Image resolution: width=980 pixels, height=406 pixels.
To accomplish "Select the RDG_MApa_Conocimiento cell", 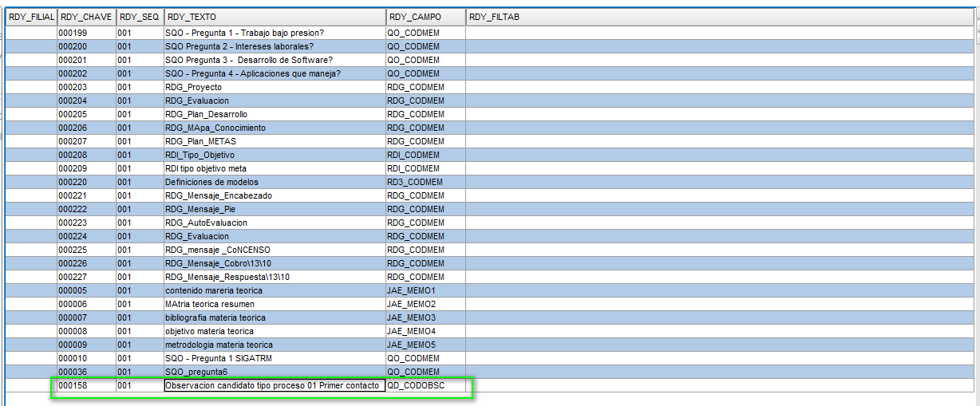I will coord(275,128).
